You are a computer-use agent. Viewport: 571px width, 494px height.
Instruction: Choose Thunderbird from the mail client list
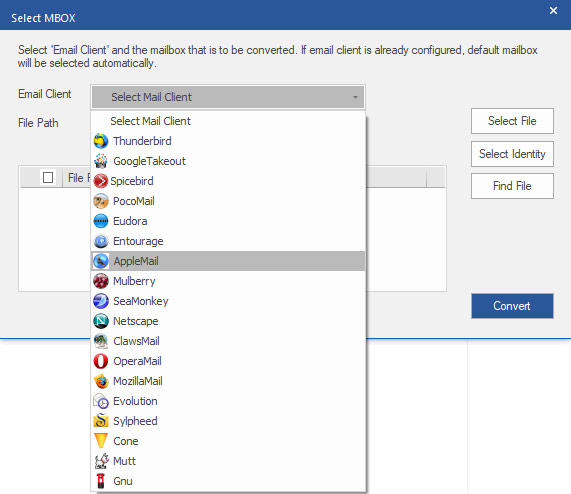tap(228, 141)
